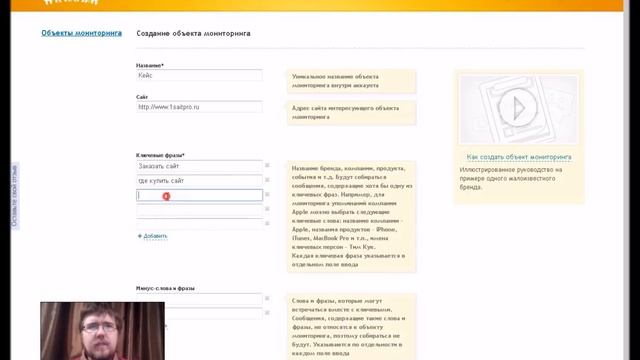640x360 pixels.
Task: Click the Название input field containing Кейс
Action: coord(199,76)
